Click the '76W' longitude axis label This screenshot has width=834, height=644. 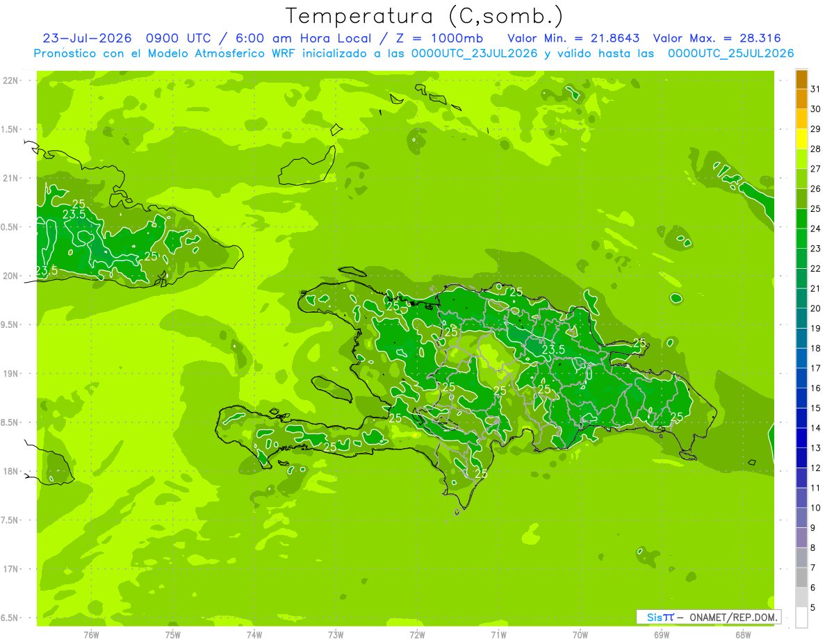91,635
